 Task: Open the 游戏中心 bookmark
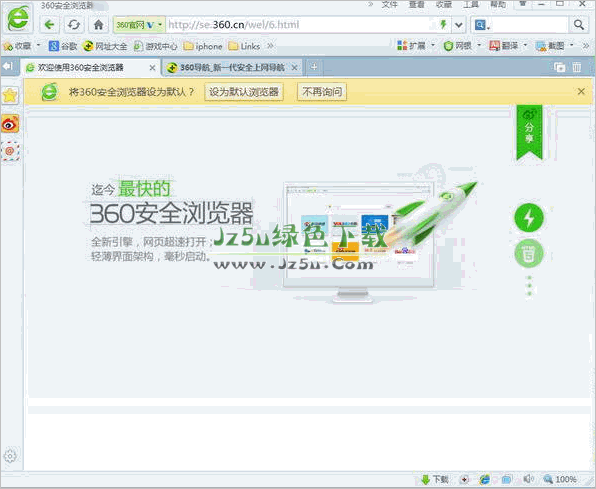click(155, 46)
